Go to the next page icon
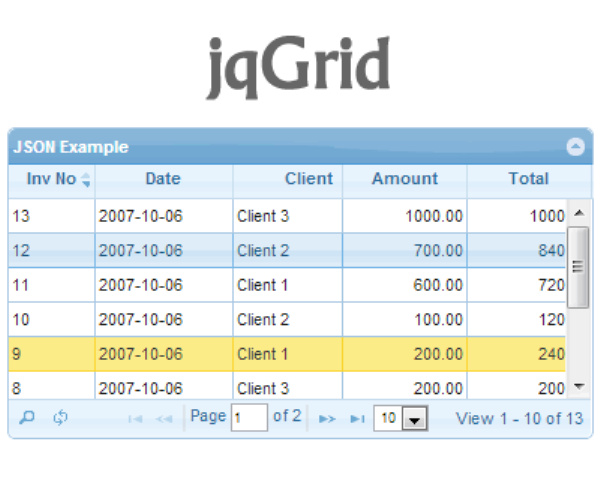The height and width of the screenshot is (480, 600). tap(326, 419)
